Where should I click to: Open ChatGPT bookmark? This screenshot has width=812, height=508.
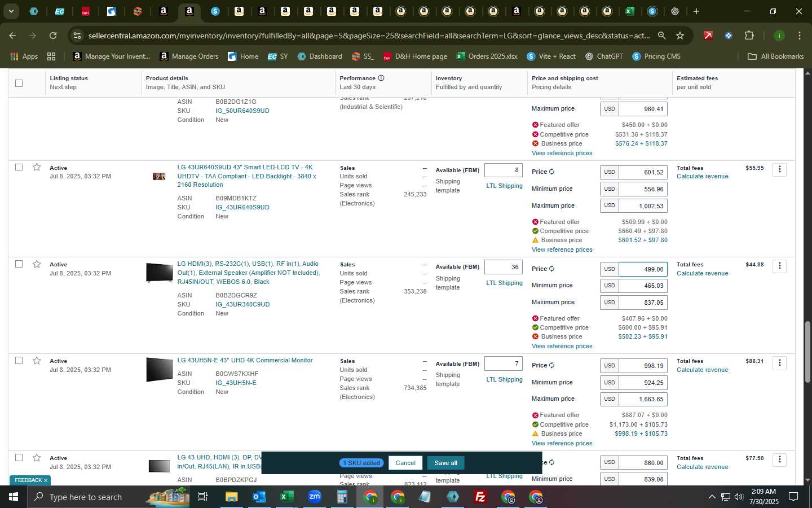coord(604,56)
